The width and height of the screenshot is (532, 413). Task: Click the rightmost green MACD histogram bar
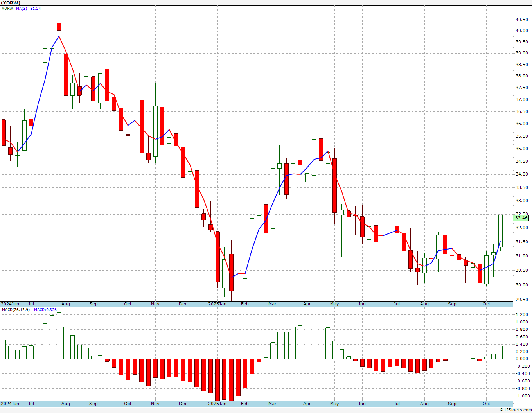point(500,352)
